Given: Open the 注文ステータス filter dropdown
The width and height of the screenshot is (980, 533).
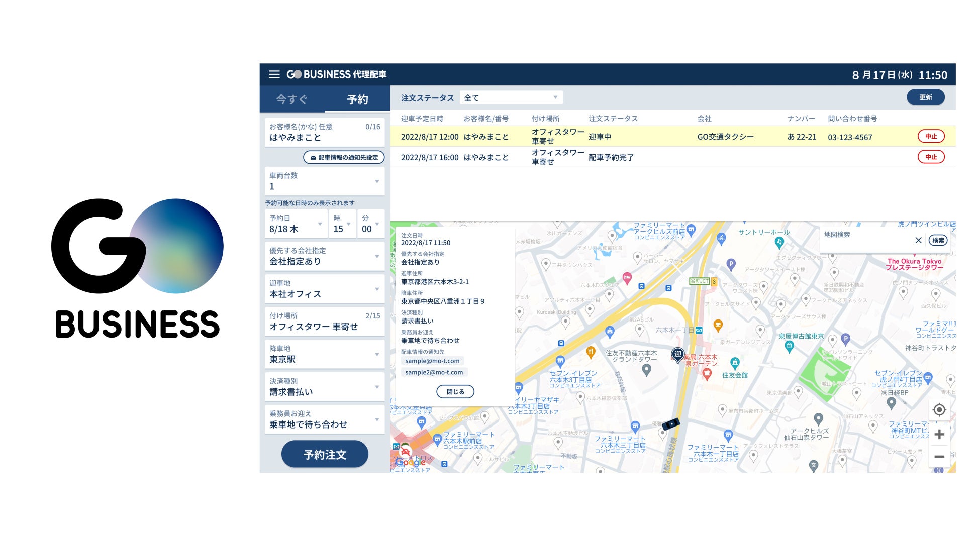Looking at the screenshot, I should coord(511,98).
